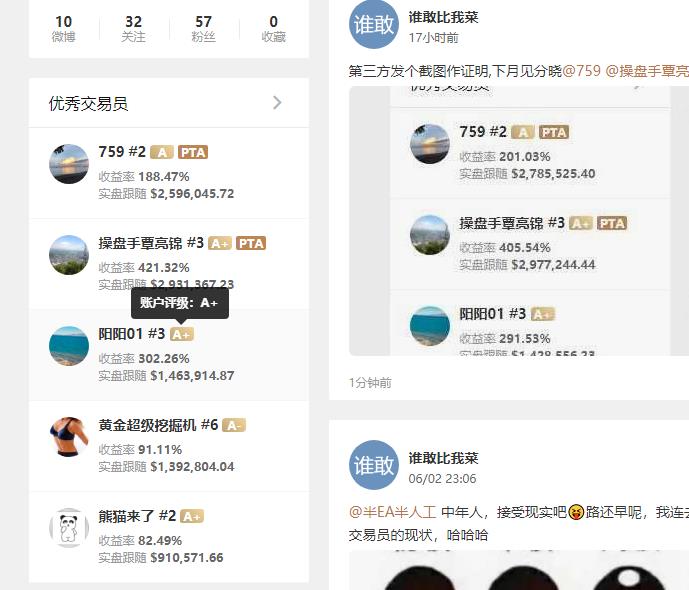Viewport: 689px width, 590px height.
Task: Expand 优秀交易员 list with chevron arrow
Action: [x=277, y=103]
